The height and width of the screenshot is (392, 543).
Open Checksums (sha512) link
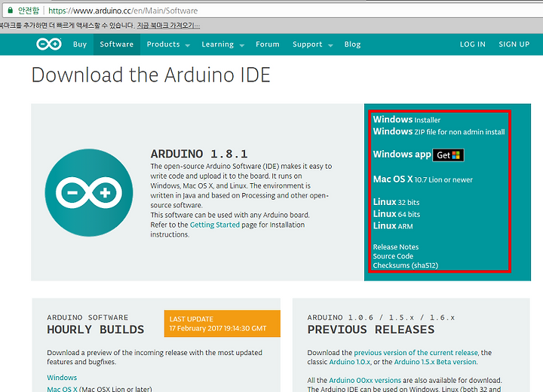pyautogui.click(x=406, y=265)
